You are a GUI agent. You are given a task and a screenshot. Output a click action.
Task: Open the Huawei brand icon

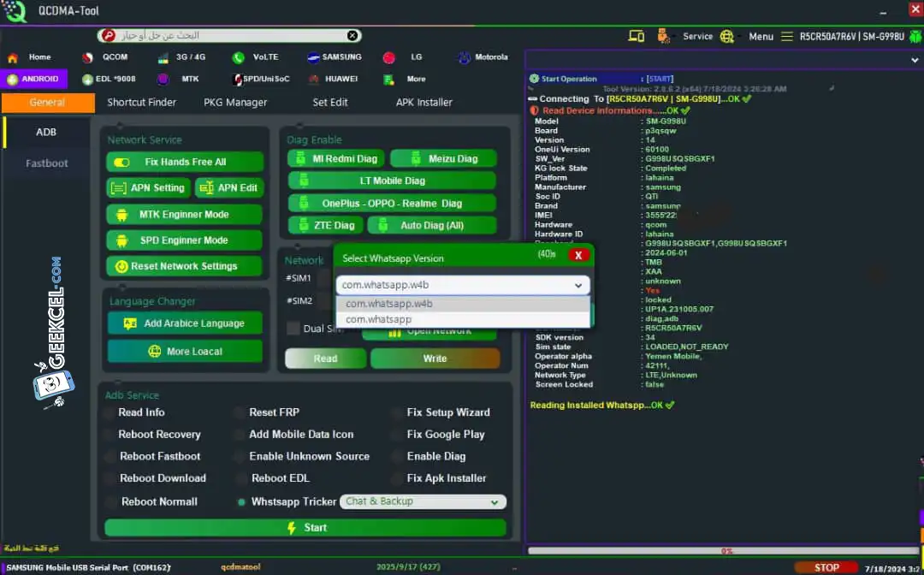(312, 80)
